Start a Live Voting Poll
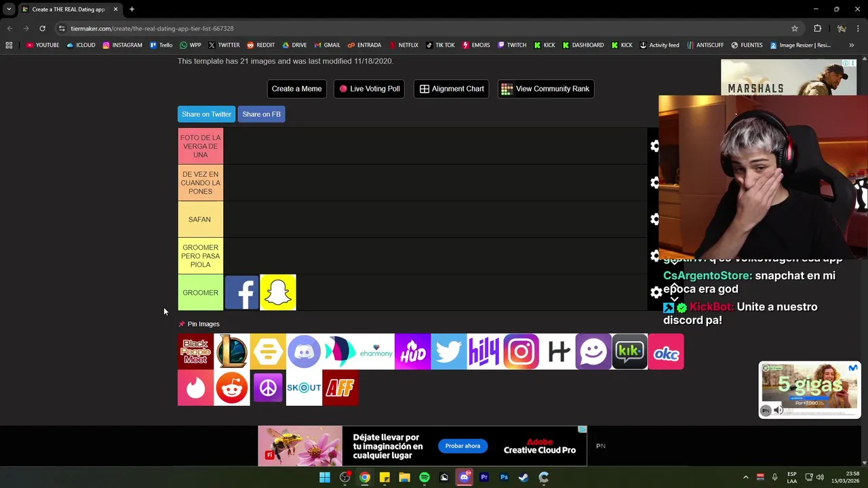This screenshot has width=868, height=488. tap(369, 89)
